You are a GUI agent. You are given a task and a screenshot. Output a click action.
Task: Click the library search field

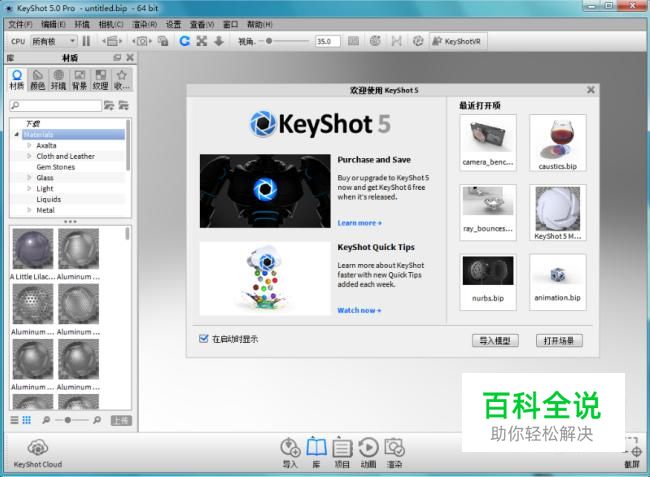click(x=56, y=105)
